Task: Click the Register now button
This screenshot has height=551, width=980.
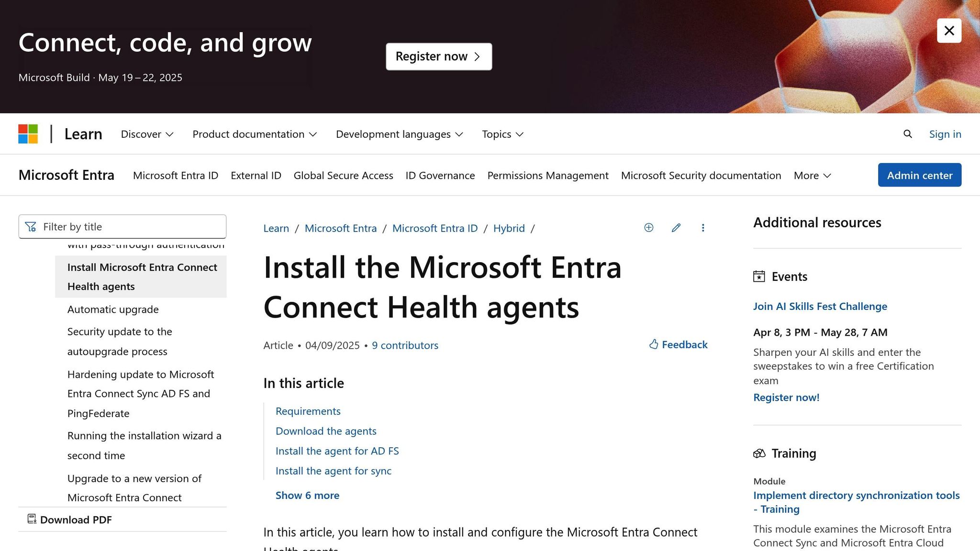Action: click(439, 56)
